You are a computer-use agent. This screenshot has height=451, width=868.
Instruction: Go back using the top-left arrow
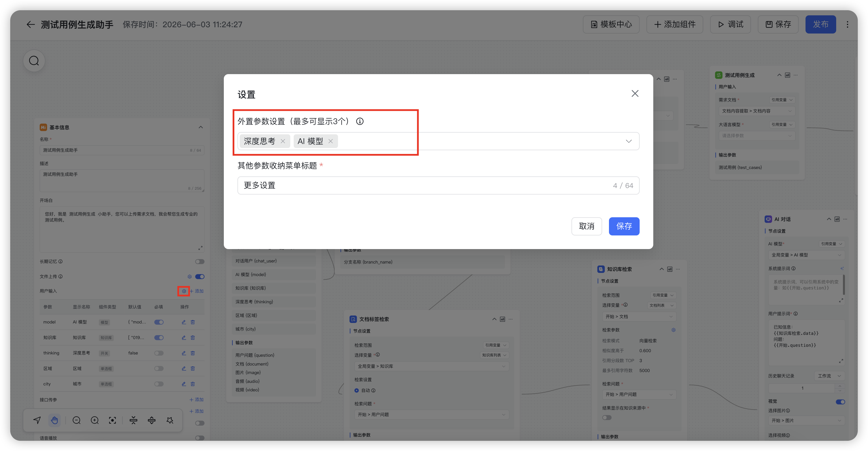[31, 24]
